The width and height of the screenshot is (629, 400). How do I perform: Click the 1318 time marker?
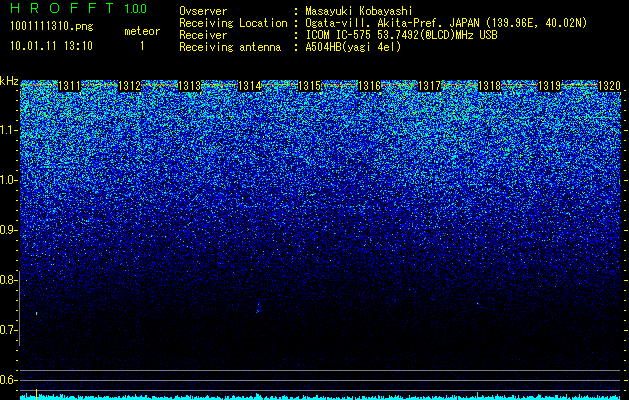pyautogui.click(x=489, y=86)
